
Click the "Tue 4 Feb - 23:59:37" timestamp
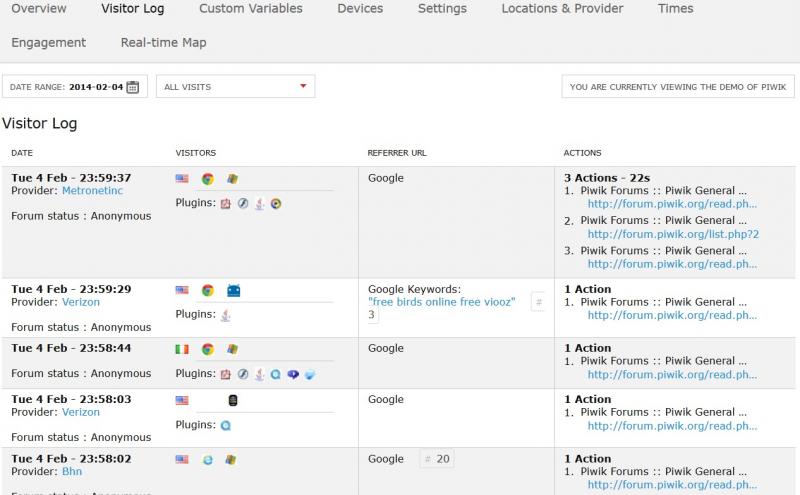pos(71,178)
